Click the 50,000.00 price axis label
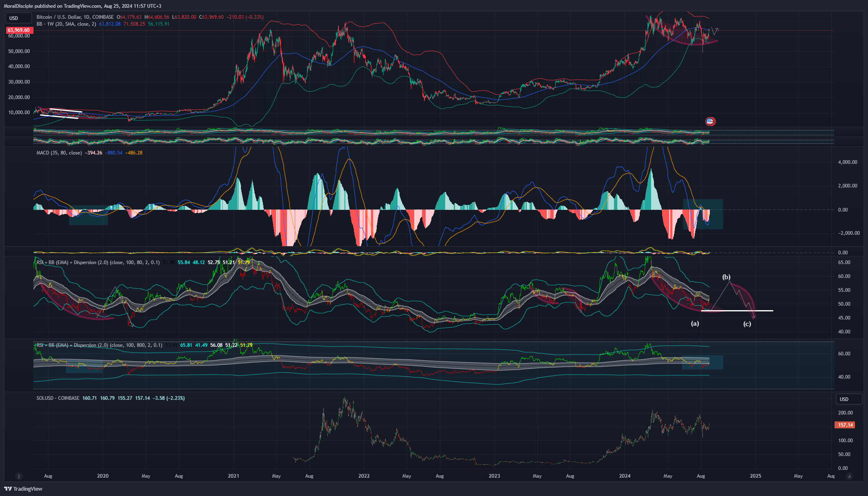Image resolution: width=868 pixels, height=496 pixels. click(x=19, y=51)
